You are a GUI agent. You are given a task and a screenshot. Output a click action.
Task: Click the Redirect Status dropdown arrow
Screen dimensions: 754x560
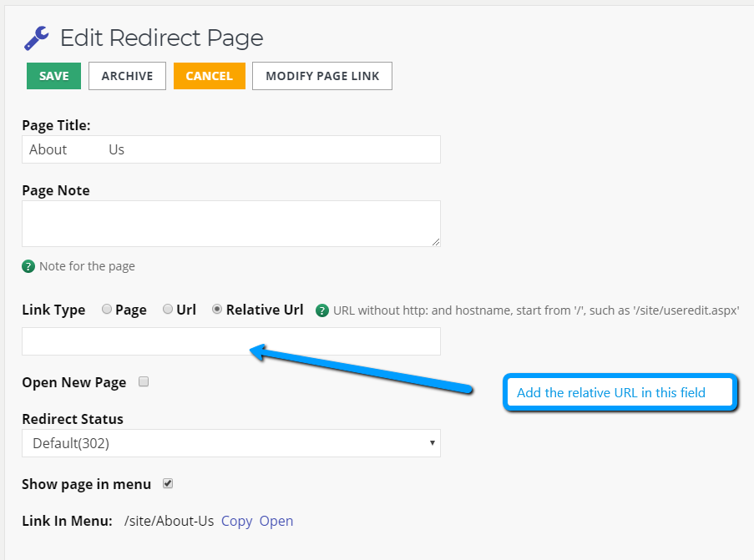pos(433,443)
